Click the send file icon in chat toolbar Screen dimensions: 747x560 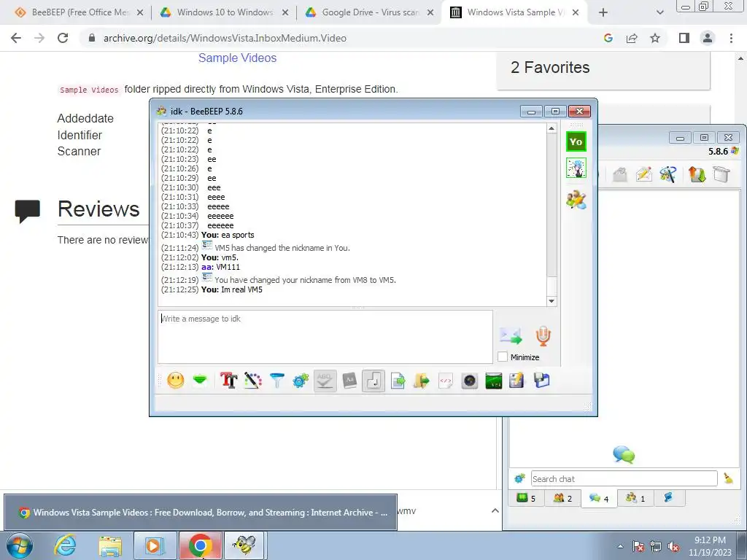(x=398, y=381)
